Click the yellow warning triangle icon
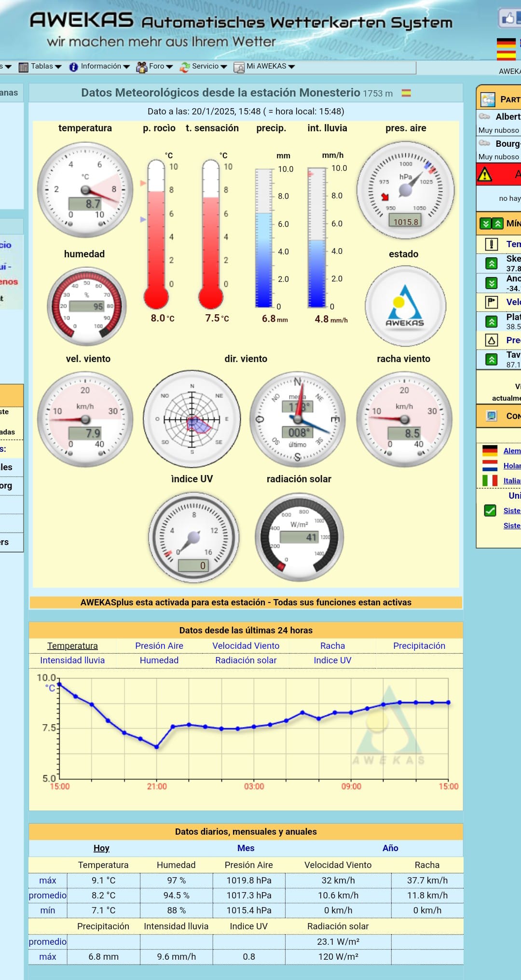The image size is (521, 980). (x=484, y=174)
